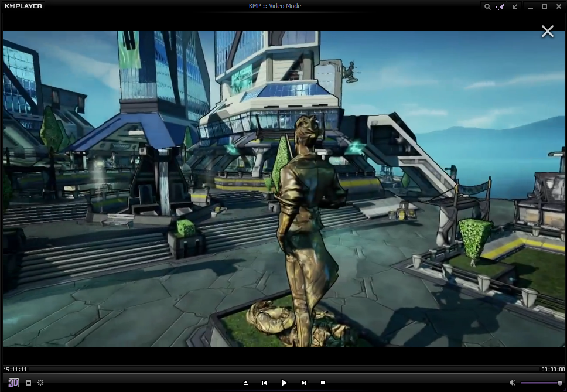The image size is (567, 392).
Task: Jump back to the previous track
Action: point(265,383)
